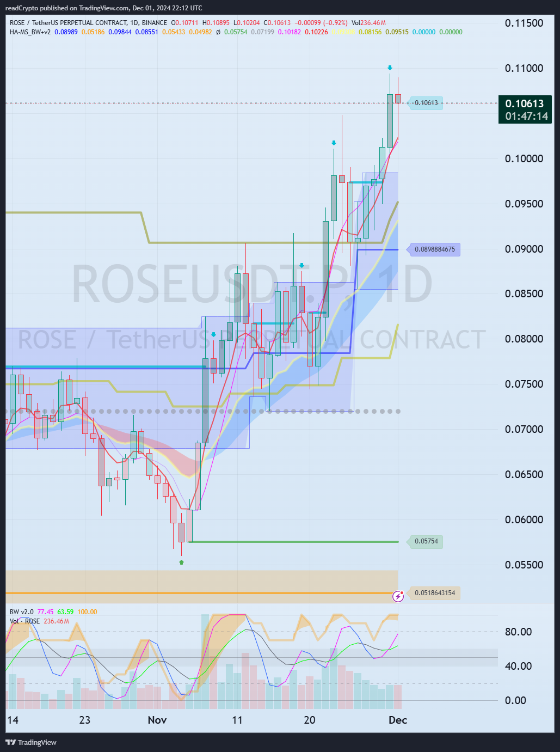Click the 0.08500 price axis label

pos(524,294)
